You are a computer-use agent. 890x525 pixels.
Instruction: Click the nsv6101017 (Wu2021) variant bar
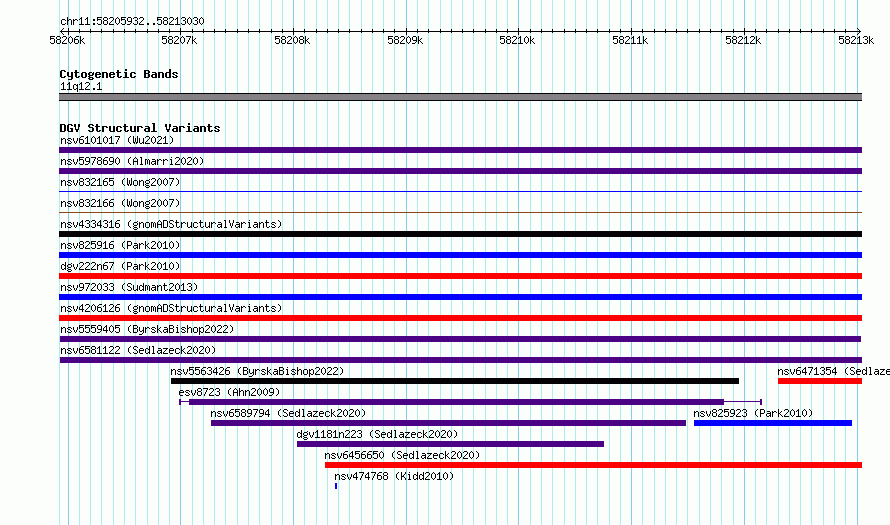(x=460, y=150)
